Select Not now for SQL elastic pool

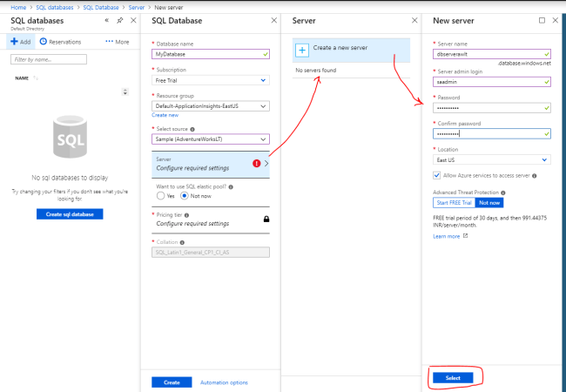click(184, 196)
